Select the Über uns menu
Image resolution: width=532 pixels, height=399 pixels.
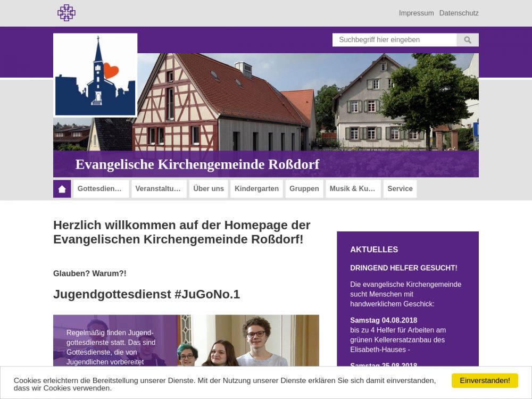click(x=209, y=189)
